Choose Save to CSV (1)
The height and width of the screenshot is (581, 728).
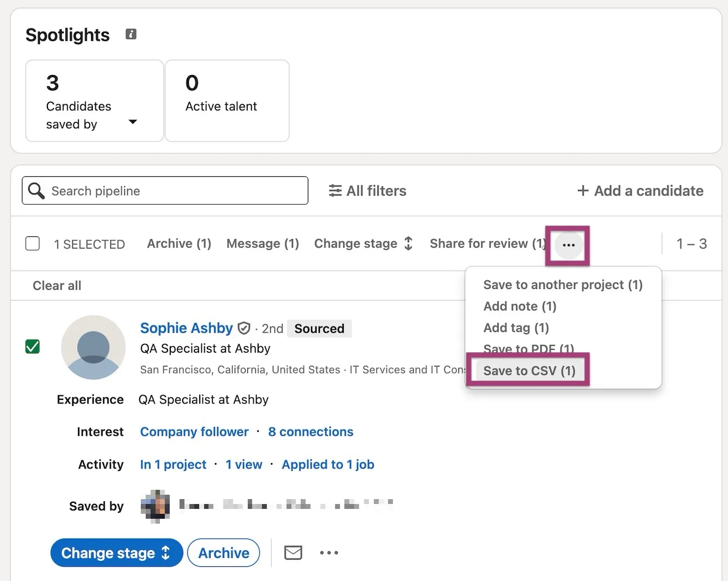click(529, 371)
